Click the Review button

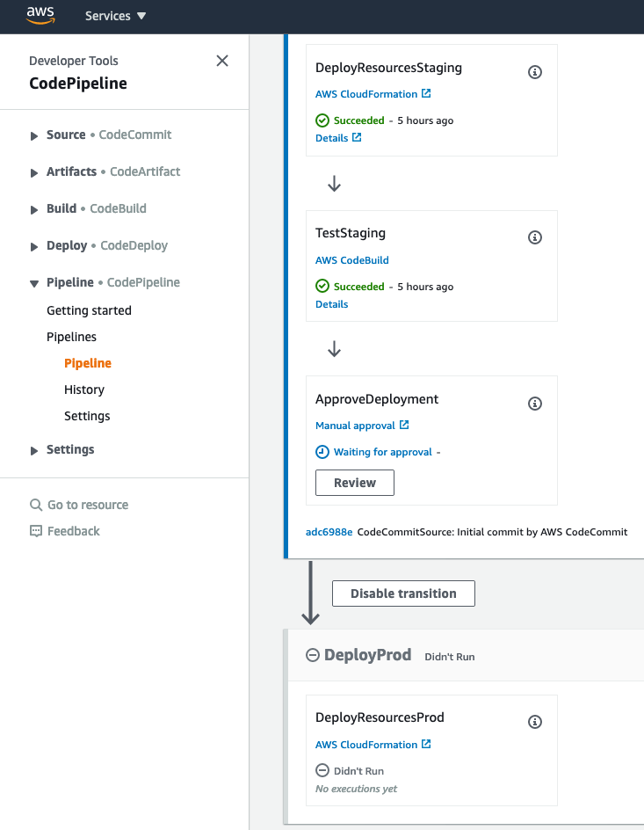355,483
